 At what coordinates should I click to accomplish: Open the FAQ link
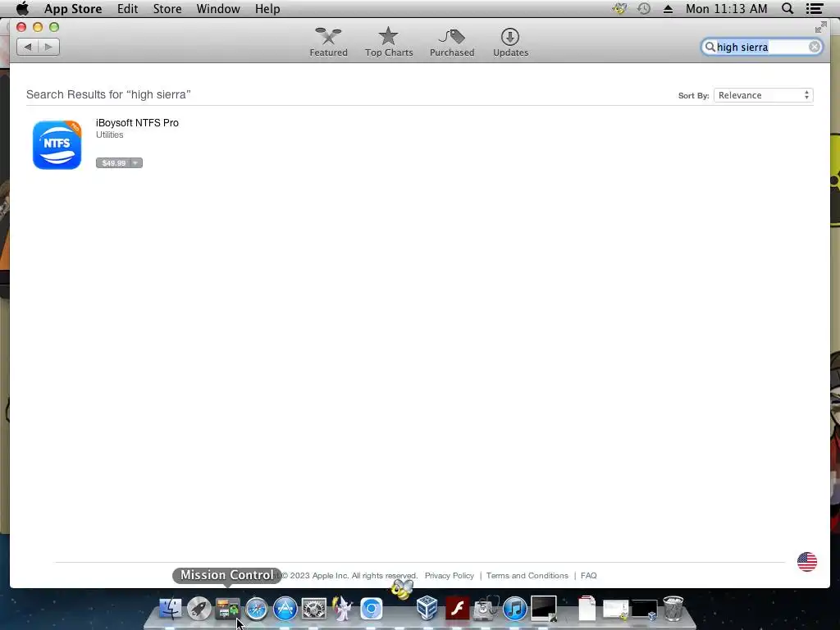(x=588, y=575)
